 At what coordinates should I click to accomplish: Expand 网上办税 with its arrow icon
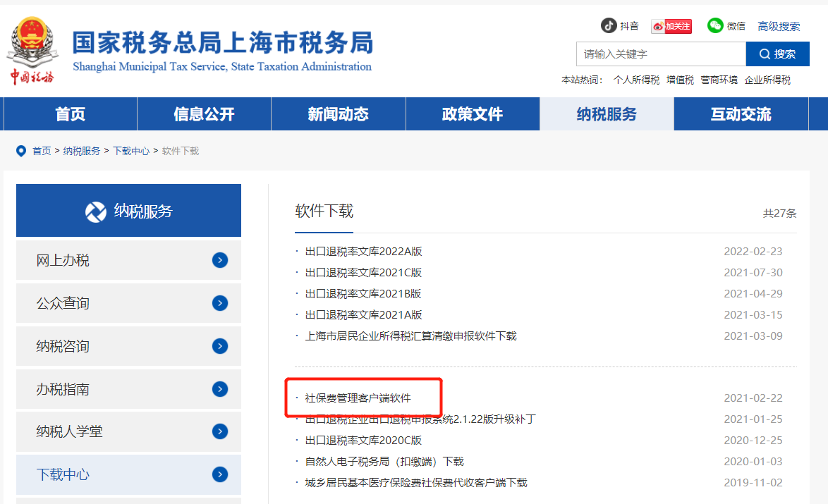[220, 260]
